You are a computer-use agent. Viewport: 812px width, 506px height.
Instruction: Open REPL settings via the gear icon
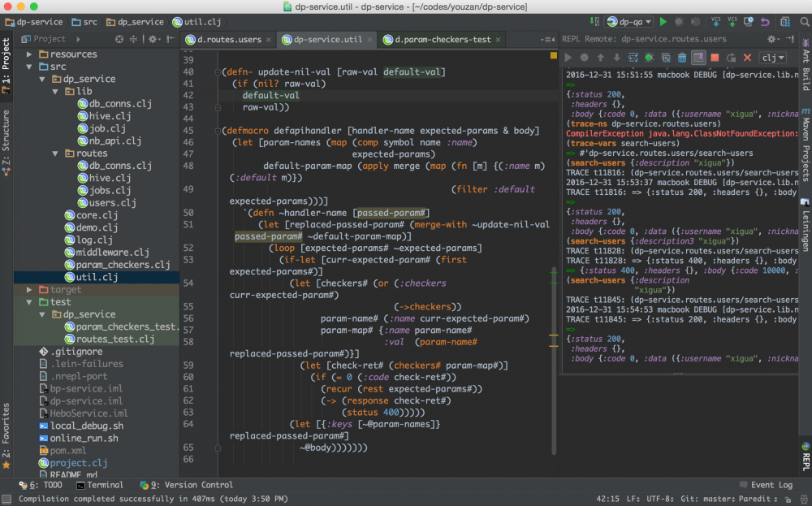point(771,39)
